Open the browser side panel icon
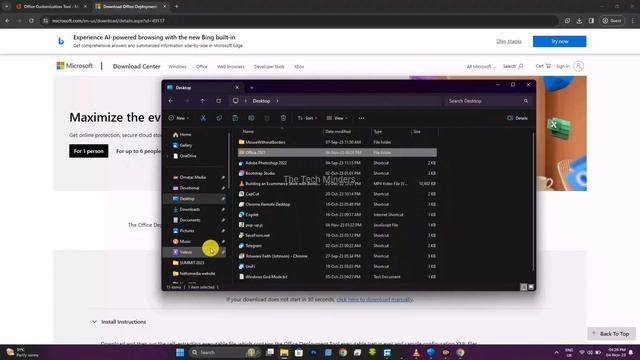This screenshot has height=360, width=640. coord(591,20)
